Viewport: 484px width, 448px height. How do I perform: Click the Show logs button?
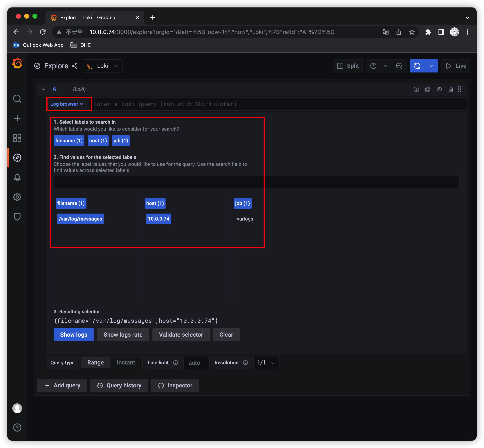(74, 335)
